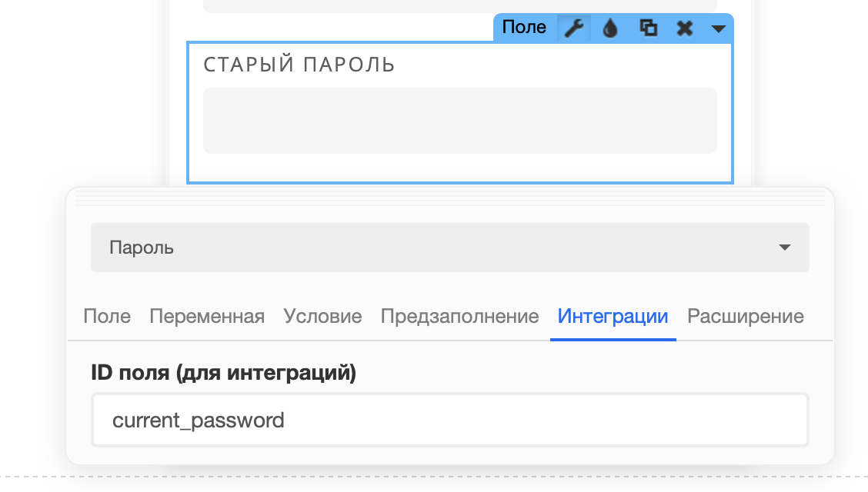The width and height of the screenshot is (868, 492).
Task: Click the old password input in the preview
Action: (x=460, y=121)
